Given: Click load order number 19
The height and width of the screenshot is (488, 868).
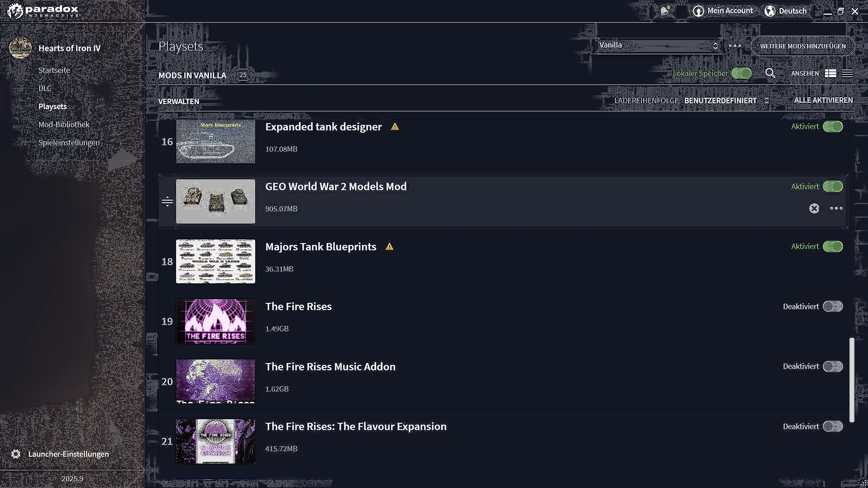Looking at the screenshot, I should [167, 321].
